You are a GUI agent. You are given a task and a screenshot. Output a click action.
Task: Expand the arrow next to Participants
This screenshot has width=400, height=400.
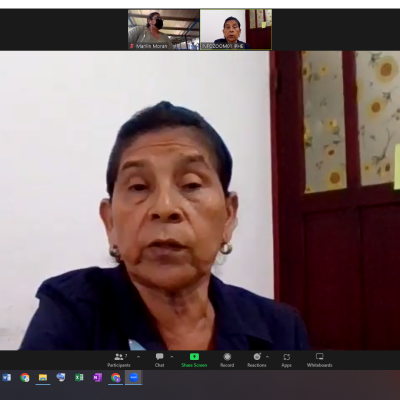[x=138, y=357]
